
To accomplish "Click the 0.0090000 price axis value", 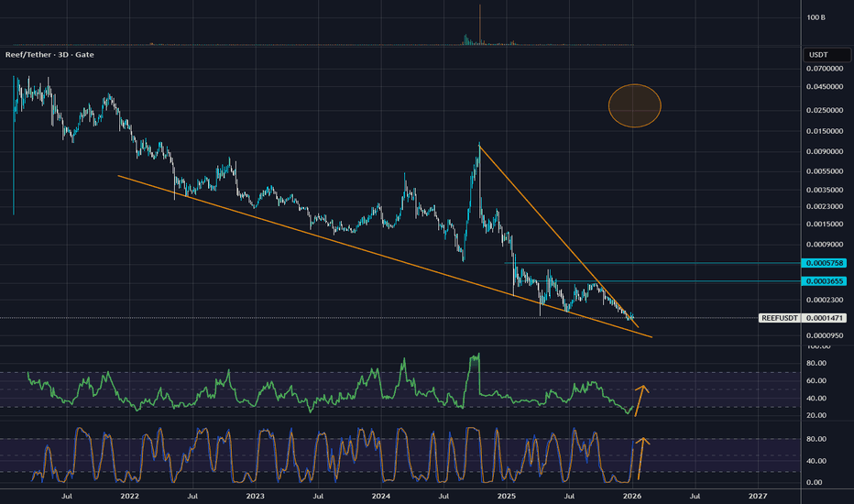I will [825, 151].
